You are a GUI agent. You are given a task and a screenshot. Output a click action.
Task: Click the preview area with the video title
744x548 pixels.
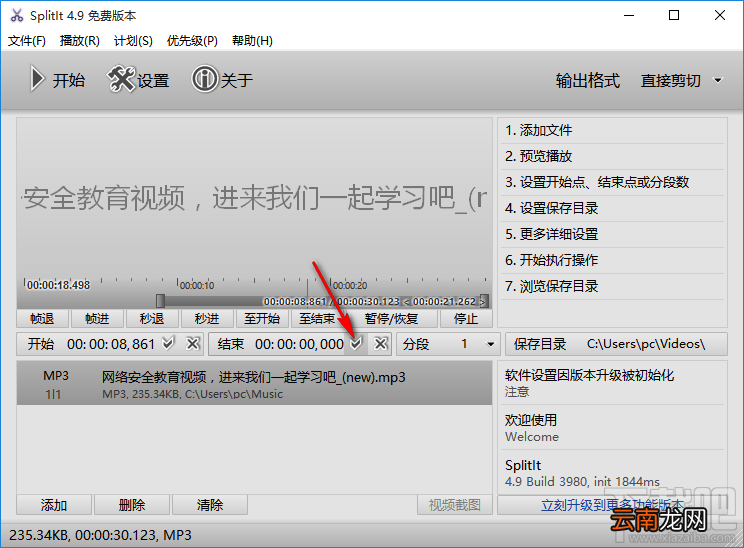click(254, 198)
